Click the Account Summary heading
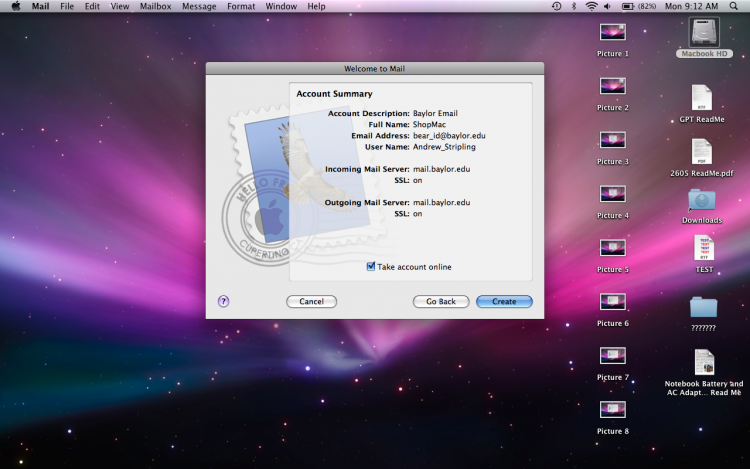Screen dimensions: 750x469 pos(334,94)
